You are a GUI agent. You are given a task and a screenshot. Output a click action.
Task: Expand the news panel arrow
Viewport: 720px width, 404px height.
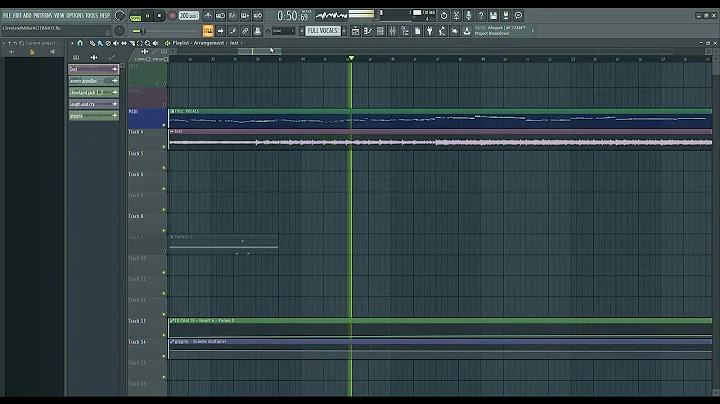pyautogui.click(x=533, y=31)
